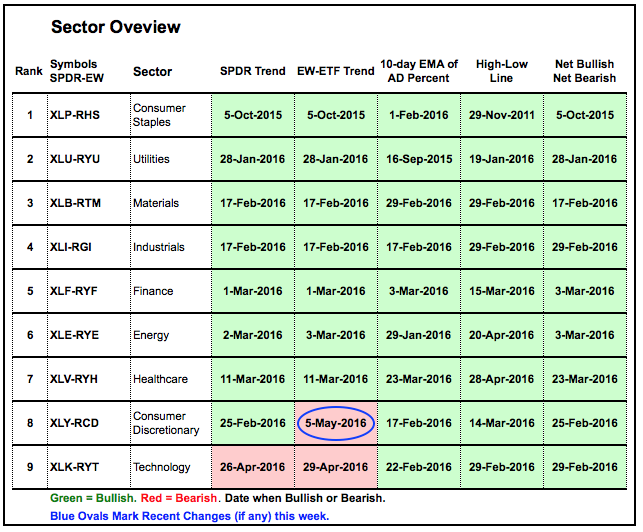Click the 16-Sep-2015 Utilities cell

pos(418,159)
